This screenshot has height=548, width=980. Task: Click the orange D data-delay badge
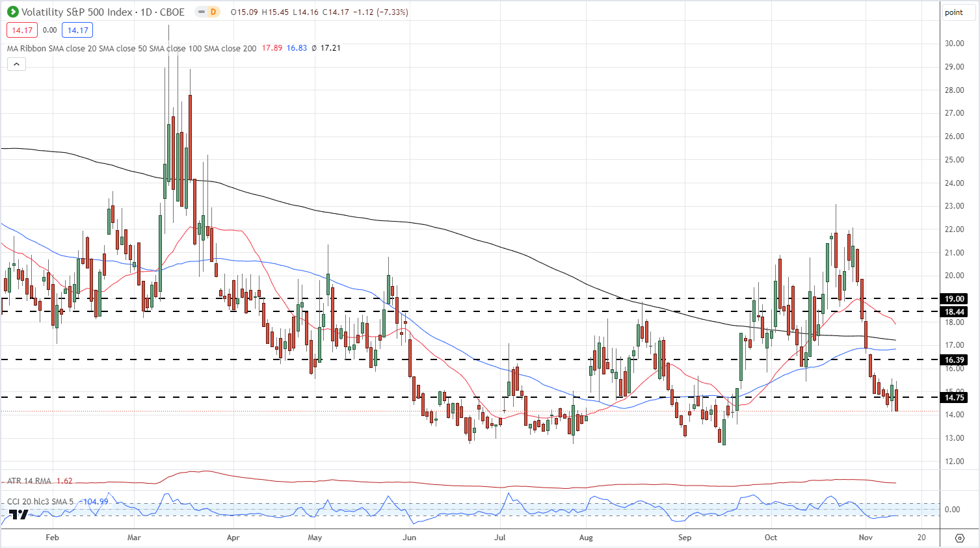pyautogui.click(x=214, y=12)
